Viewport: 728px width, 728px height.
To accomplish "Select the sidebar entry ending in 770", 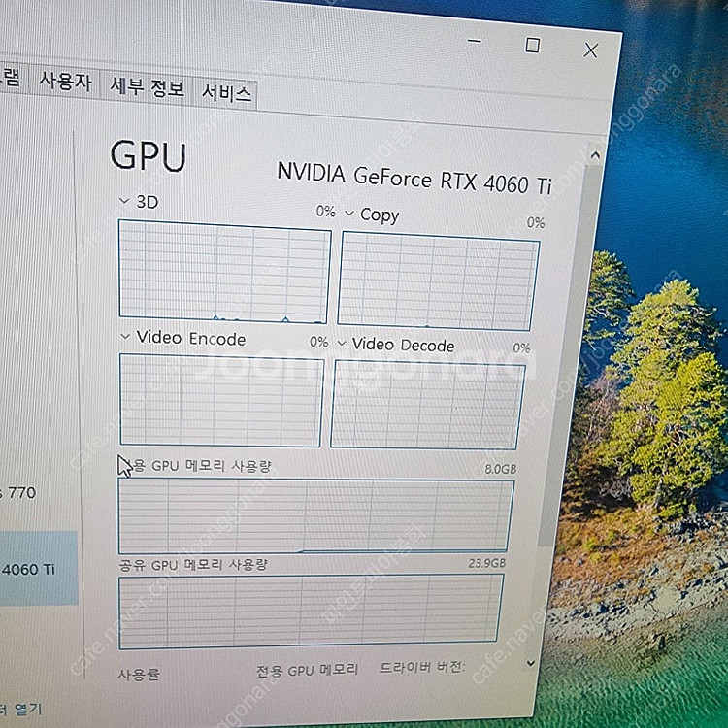I will tap(18, 492).
